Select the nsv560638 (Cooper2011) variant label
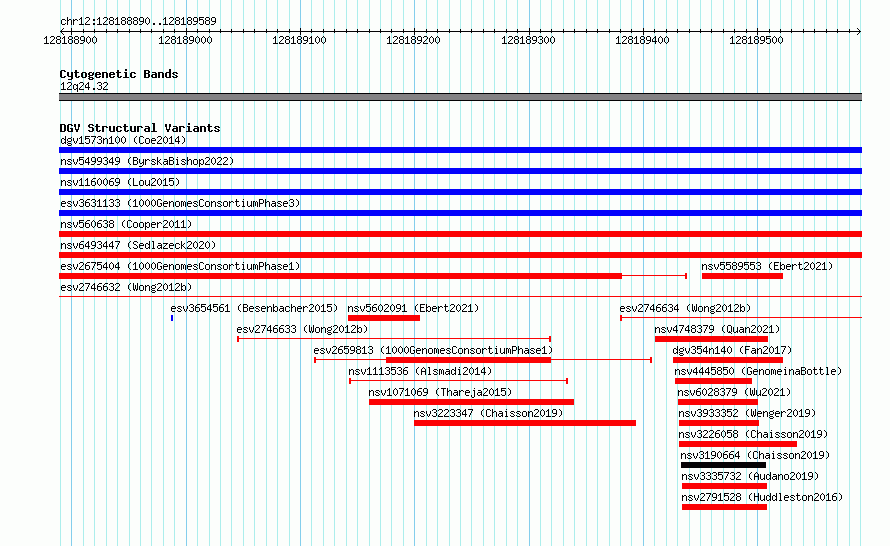This screenshot has height=546, width=890. pos(126,224)
